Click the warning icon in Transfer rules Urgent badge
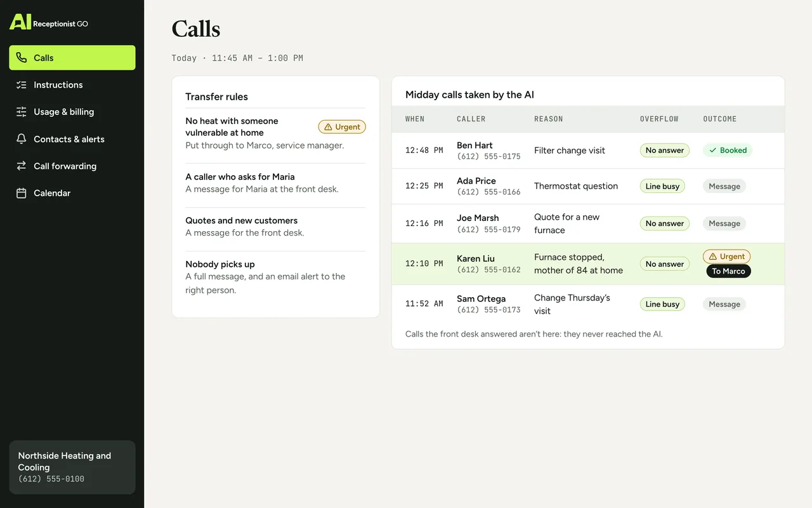This screenshot has width=812, height=508. [328, 127]
